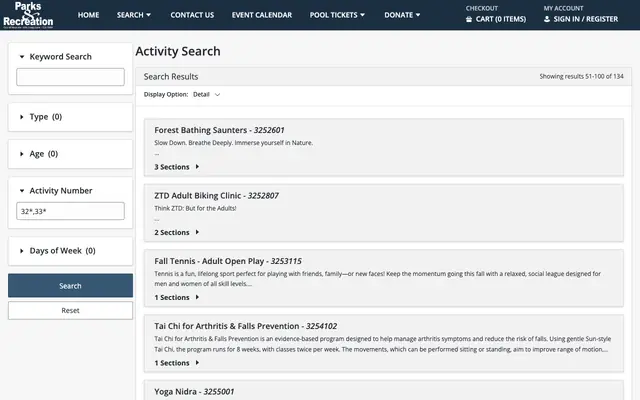Viewport: 640px width, 400px height.
Task: Open the Event Calendar
Action: coord(262,15)
